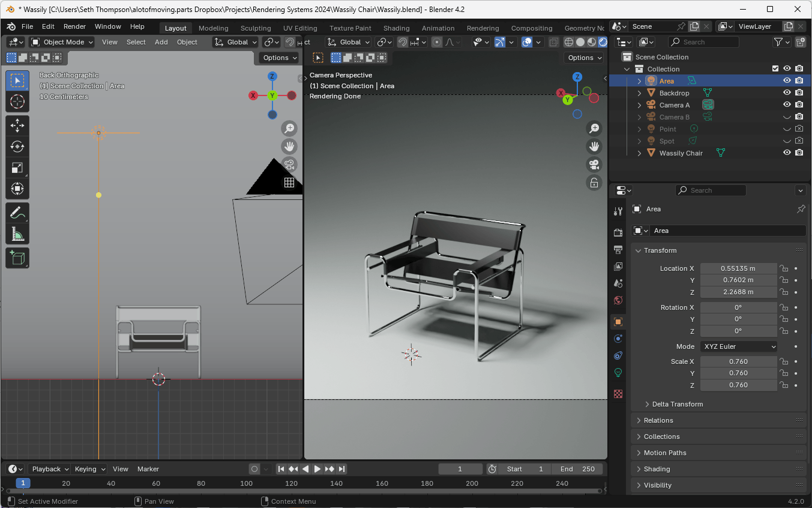This screenshot has height=508, width=812.
Task: Switch to the Compositing workspace tab
Action: tap(532, 28)
